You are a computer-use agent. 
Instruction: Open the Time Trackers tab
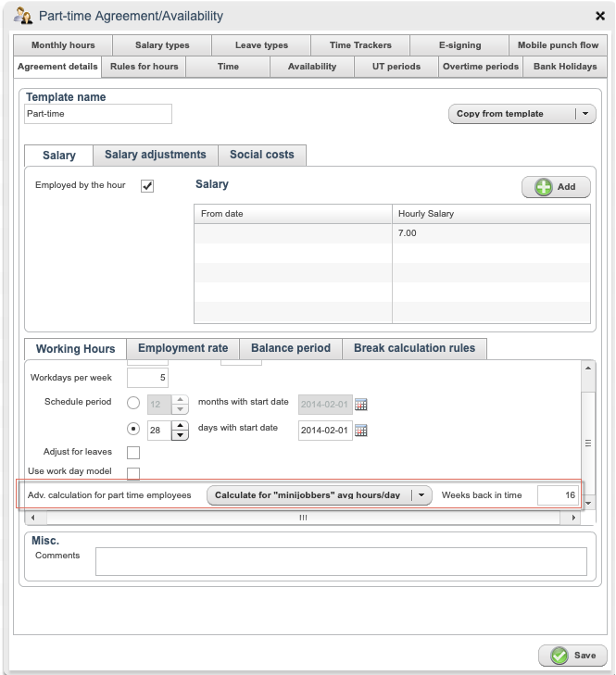pos(360,45)
